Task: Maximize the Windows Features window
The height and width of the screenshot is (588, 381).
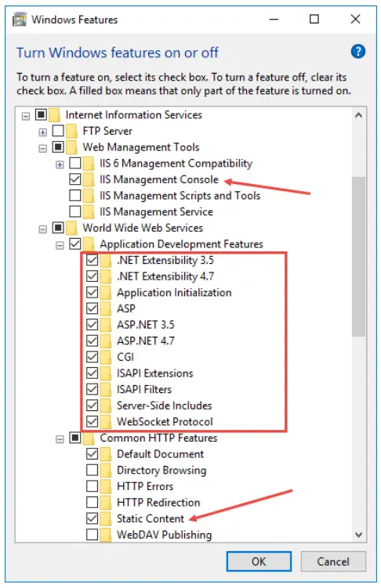Action: coord(314,19)
